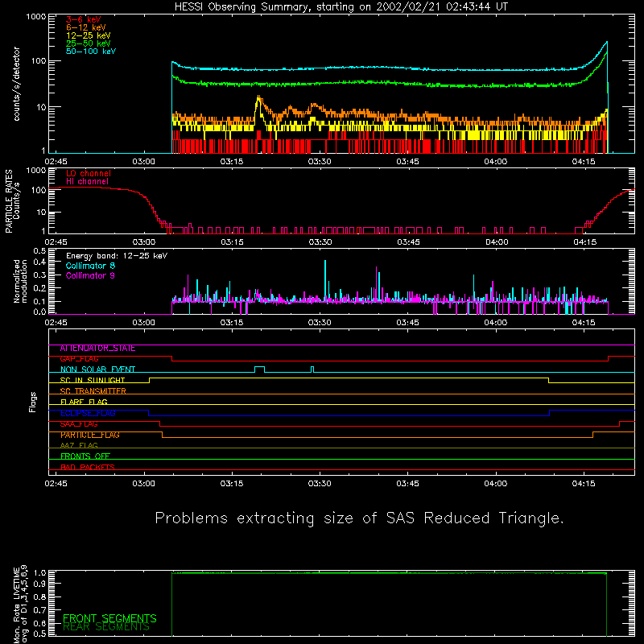
Task: Click the '0.9' label on the livetime axis
Action: pos(39,584)
